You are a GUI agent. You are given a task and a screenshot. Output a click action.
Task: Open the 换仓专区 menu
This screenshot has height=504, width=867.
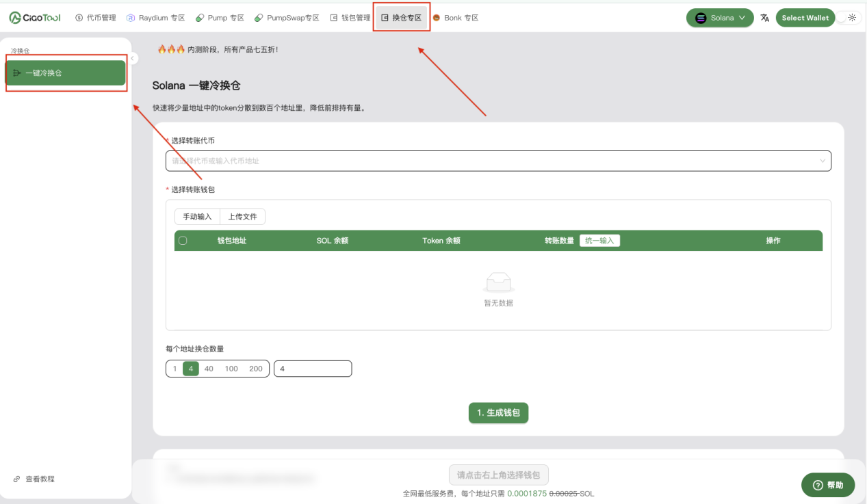click(x=401, y=18)
